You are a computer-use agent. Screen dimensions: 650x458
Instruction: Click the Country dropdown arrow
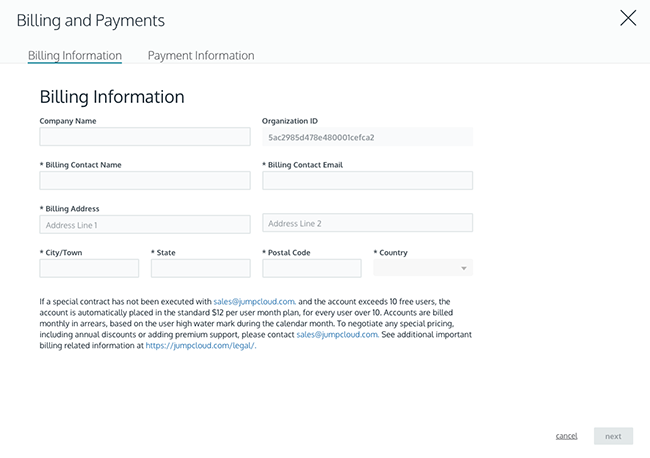click(464, 269)
